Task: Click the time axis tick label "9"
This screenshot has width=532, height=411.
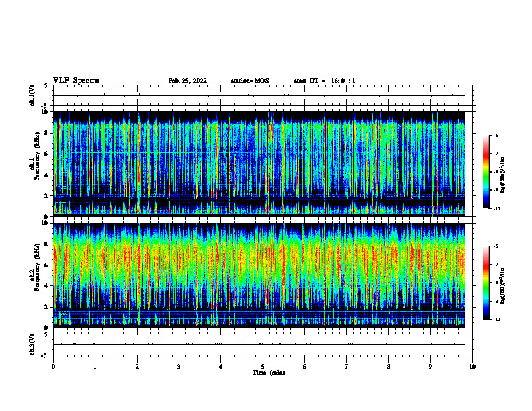Action: click(430, 367)
